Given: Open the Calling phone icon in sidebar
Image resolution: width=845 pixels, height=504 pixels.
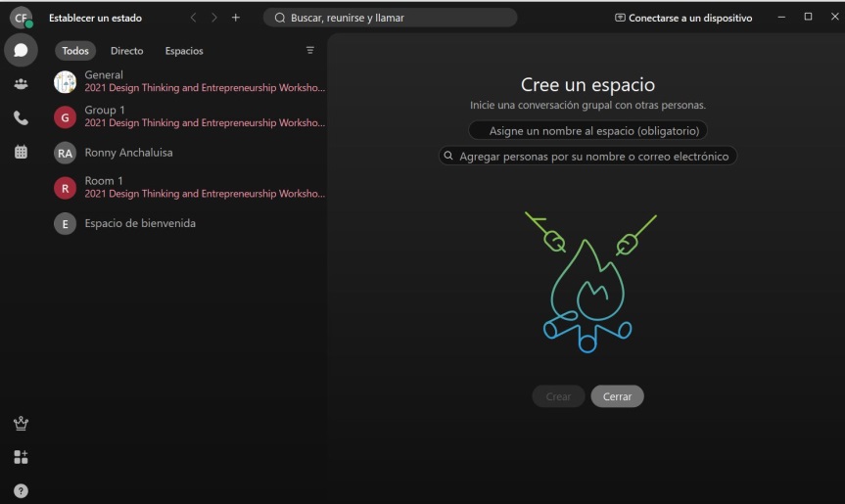Looking at the screenshot, I should [x=21, y=117].
